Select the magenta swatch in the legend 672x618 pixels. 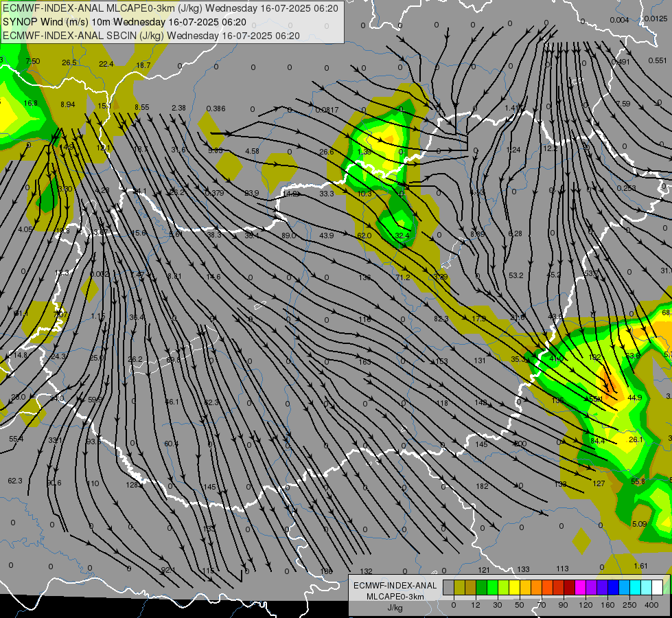coord(580,587)
